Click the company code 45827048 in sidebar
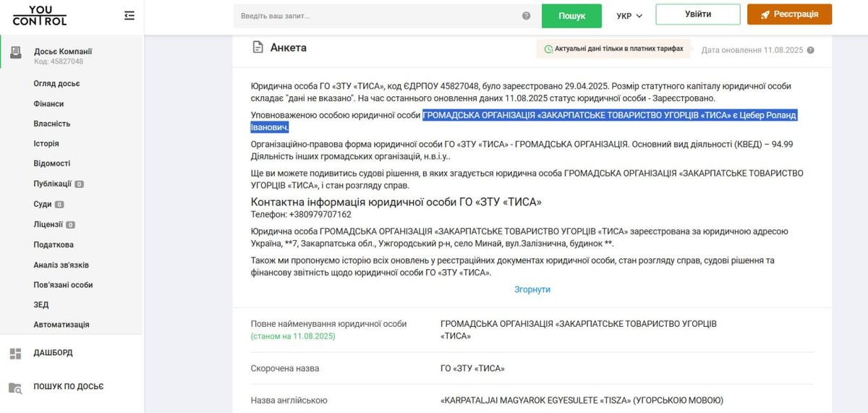The height and width of the screenshot is (413, 868). 59,62
